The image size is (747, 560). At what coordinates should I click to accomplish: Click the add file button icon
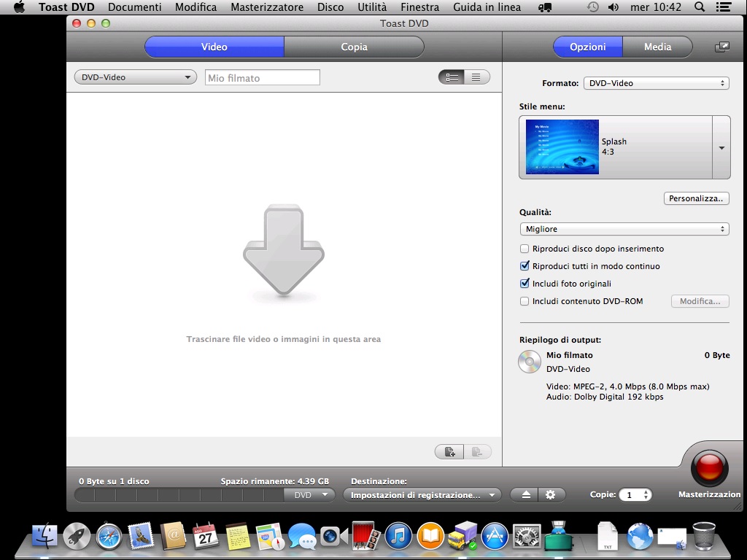(449, 451)
